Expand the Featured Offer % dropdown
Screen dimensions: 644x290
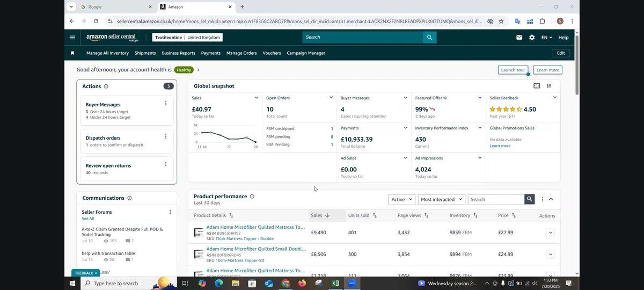tap(480, 98)
